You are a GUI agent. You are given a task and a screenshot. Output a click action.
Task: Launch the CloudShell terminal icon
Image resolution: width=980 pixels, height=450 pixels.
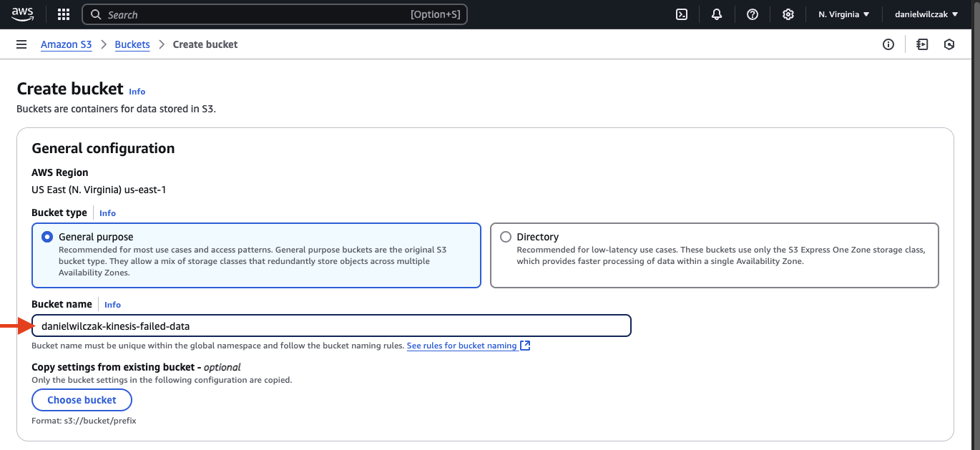pos(682,14)
